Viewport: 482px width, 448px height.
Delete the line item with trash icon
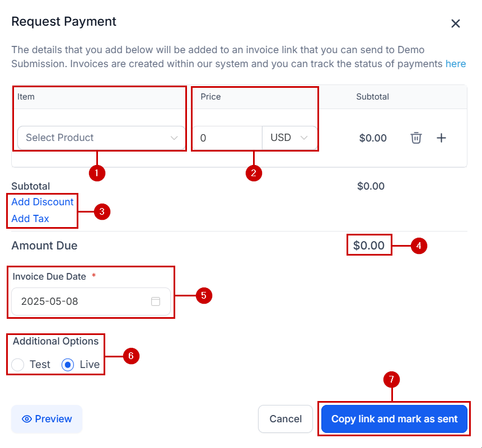click(416, 138)
